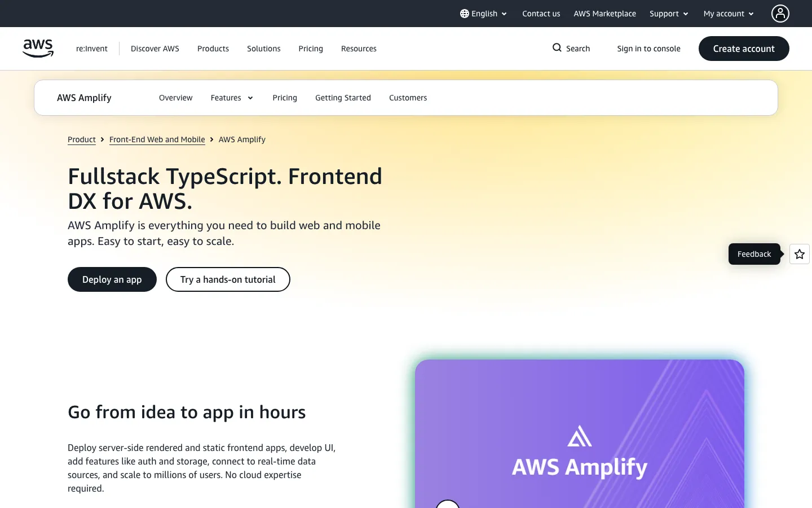This screenshot has height=508, width=812.
Task: Click the AWS Amplify nav title
Action: [x=84, y=98]
